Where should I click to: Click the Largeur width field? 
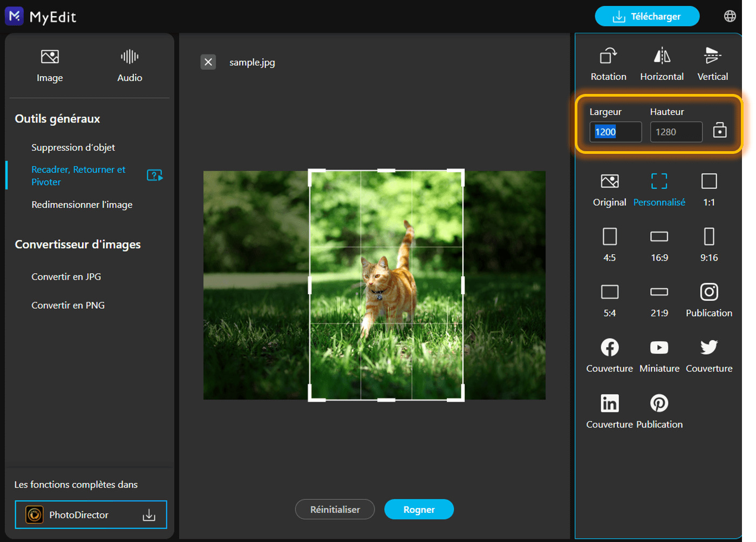tap(615, 132)
